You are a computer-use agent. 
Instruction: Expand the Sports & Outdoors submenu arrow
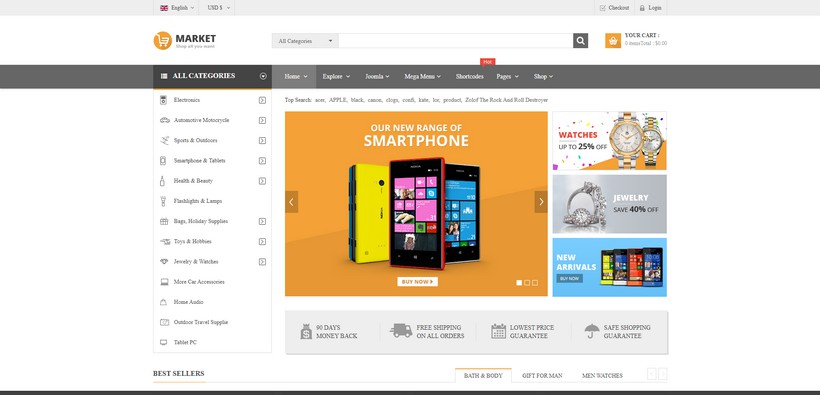(x=263, y=140)
